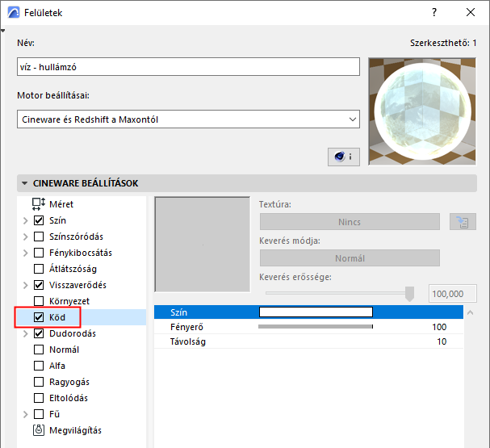Expand the Szín channel chevron
Screen dimensions: 490x448
point(25,220)
